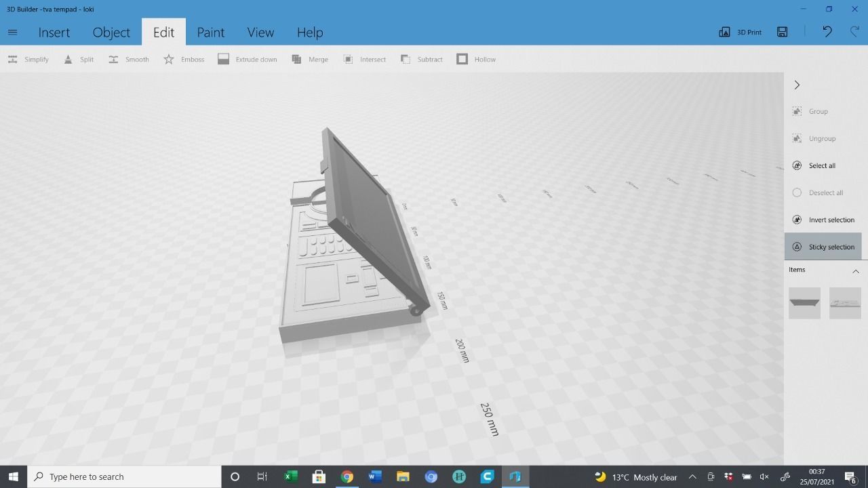
Task: Collapse the Items section chevron
Action: point(855,271)
